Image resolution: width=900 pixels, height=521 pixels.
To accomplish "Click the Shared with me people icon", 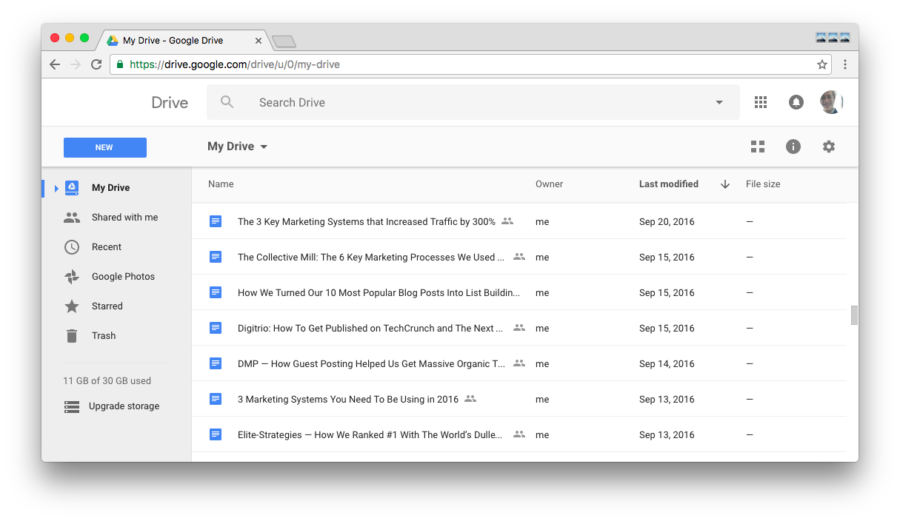I will (72, 217).
